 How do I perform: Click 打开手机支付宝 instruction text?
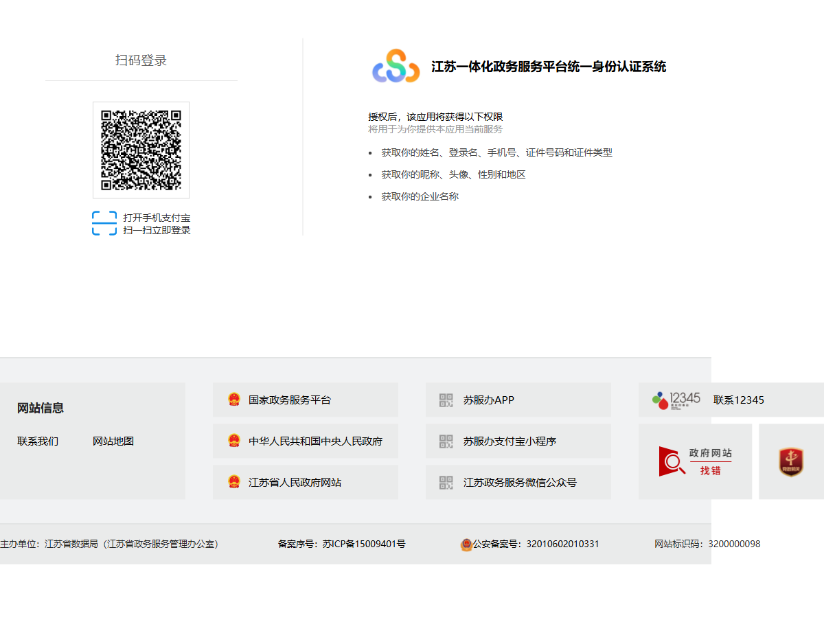tap(157, 218)
